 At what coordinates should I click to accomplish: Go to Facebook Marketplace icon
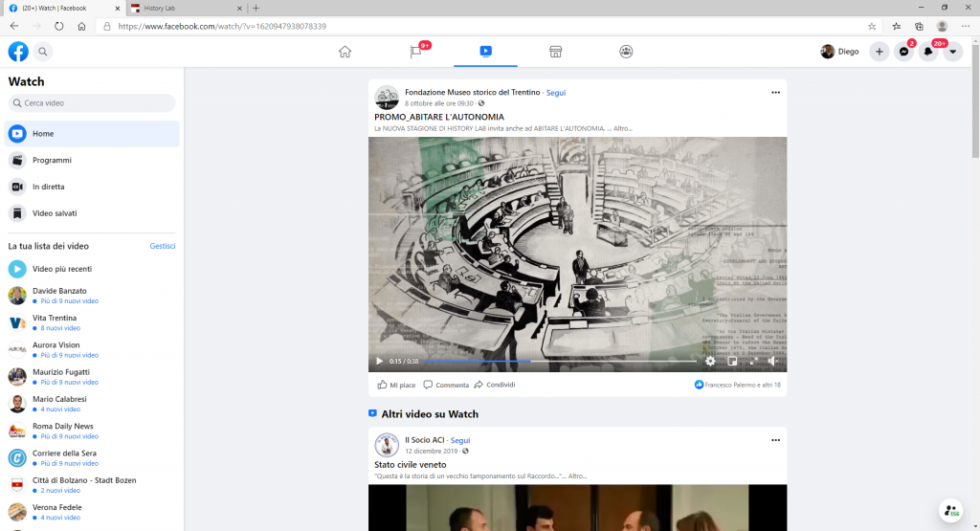point(555,52)
